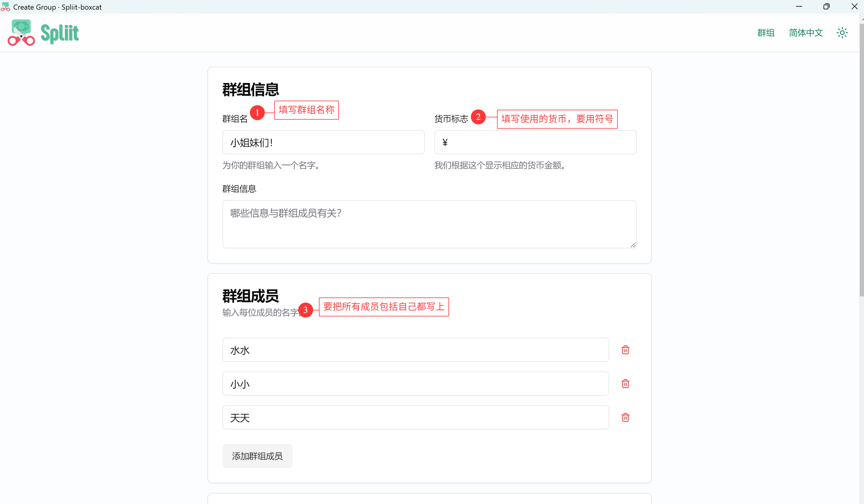Click the Spliit scissors logo icon
The height and width of the screenshot is (504, 864).
pyautogui.click(x=21, y=33)
